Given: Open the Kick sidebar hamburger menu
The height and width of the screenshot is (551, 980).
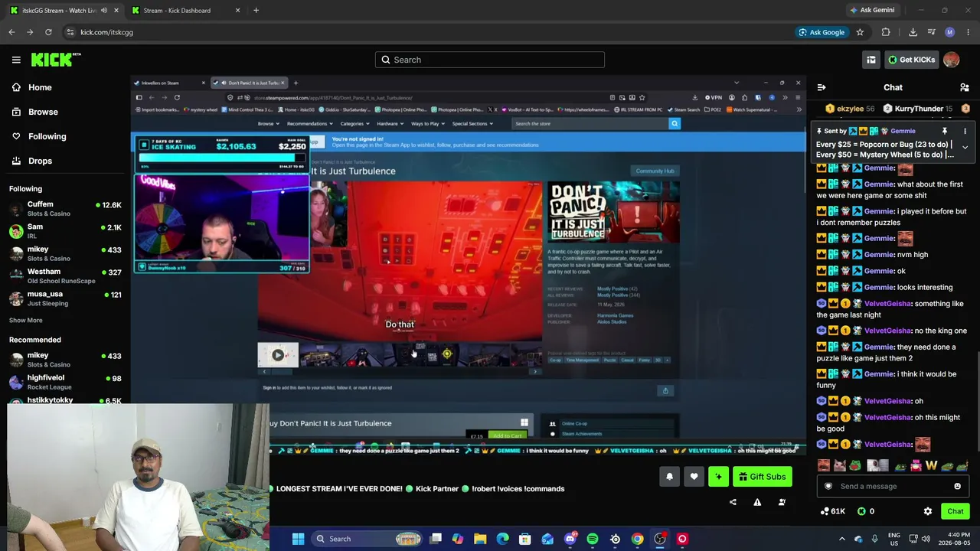Looking at the screenshot, I should tap(16, 60).
